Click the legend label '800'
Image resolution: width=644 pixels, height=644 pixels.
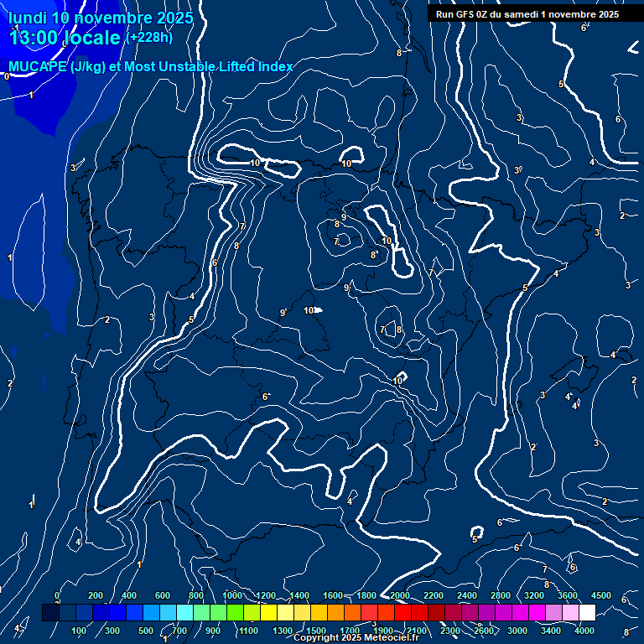pyautogui.click(x=196, y=595)
